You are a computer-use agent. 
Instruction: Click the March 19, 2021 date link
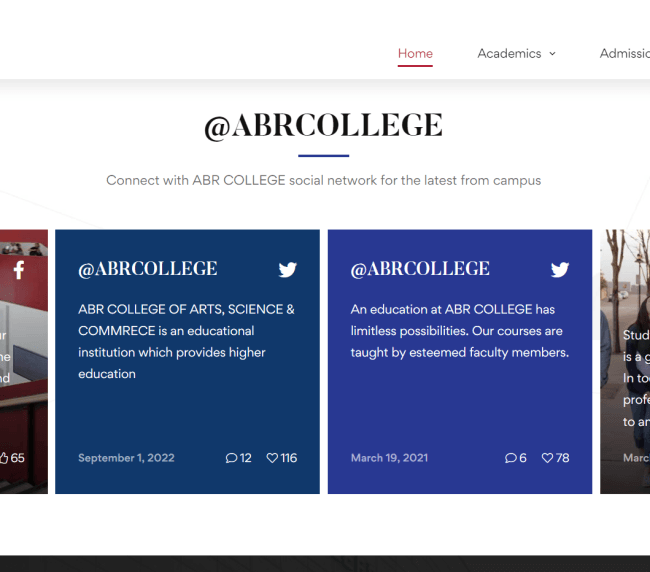pyautogui.click(x=389, y=458)
